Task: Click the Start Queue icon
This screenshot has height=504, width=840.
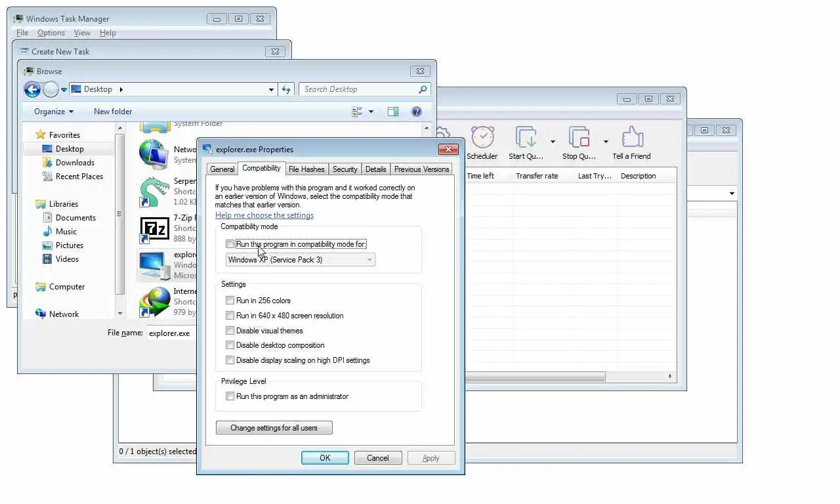Action: (526, 138)
